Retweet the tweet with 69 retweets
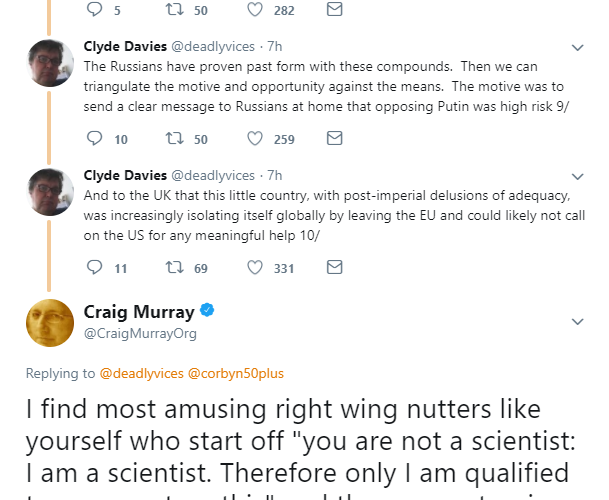The width and height of the screenshot is (609, 500). click(173, 267)
